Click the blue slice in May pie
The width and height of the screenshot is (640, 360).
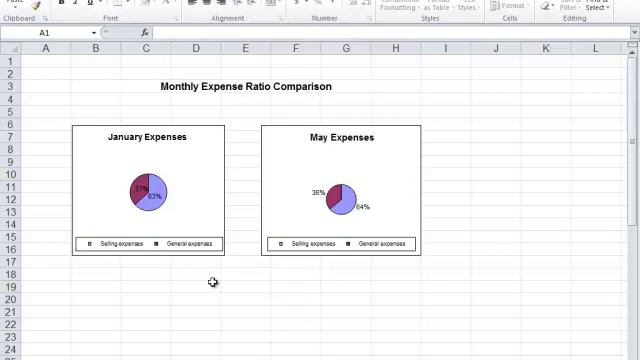pos(346,202)
